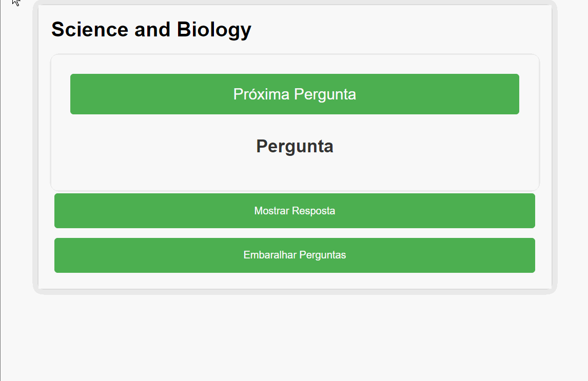
Task: Select the Science and Biology heading
Action: (x=151, y=30)
